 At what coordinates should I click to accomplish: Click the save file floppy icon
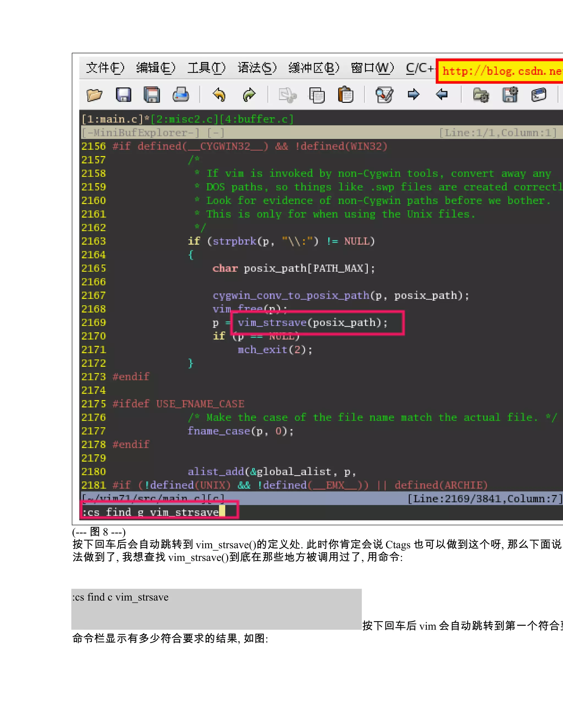point(123,95)
